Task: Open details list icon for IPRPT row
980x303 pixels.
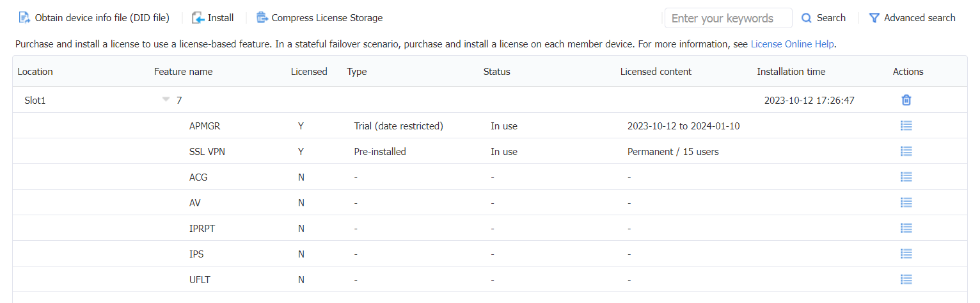Action: coord(906,228)
